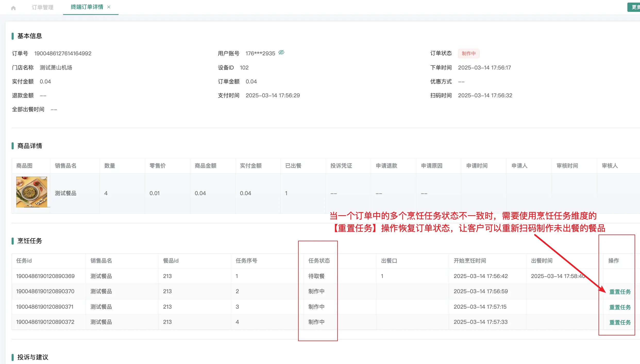Click order time 2025-03-14 17:56:17
The height and width of the screenshot is (364, 640).
point(484,68)
